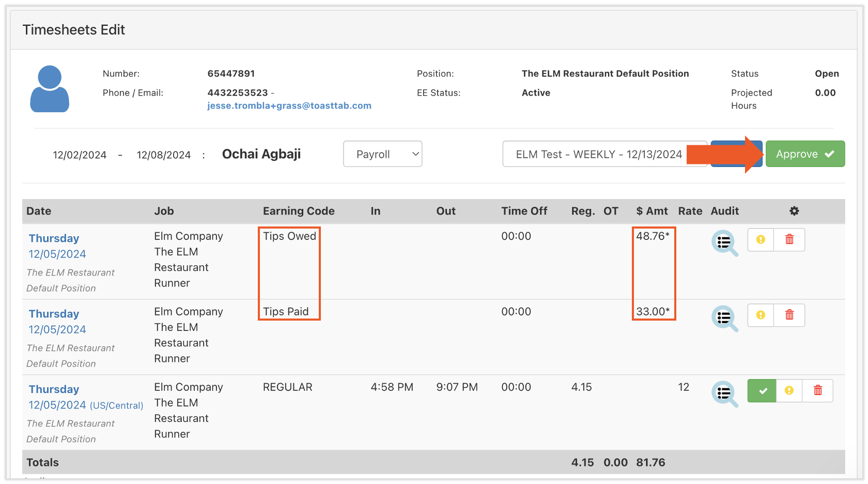Click the warning icon on the Tips Paid row

coord(760,315)
